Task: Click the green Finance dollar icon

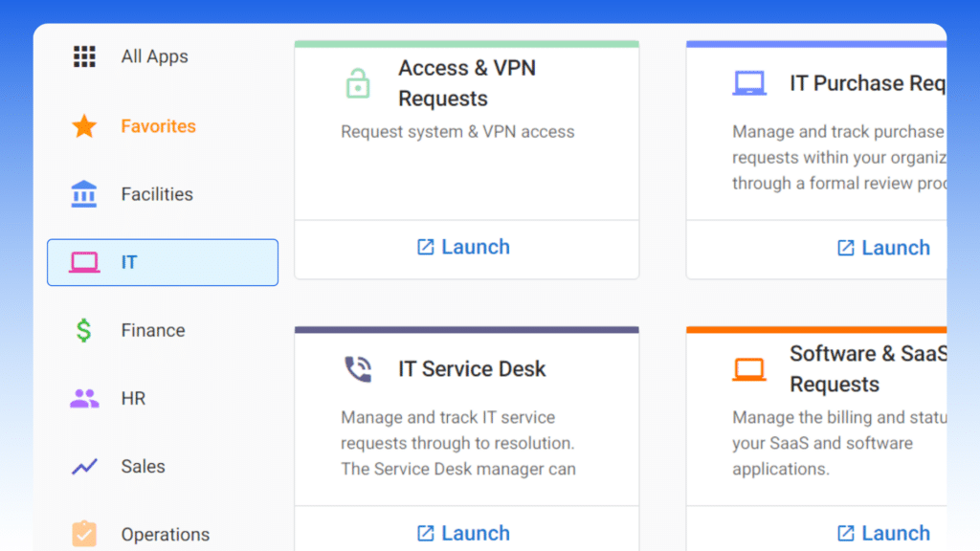Action: pos(83,330)
